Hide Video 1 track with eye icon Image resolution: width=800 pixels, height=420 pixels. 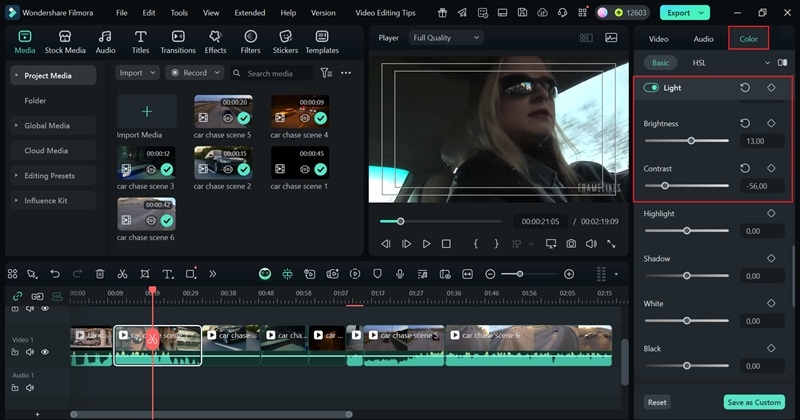(x=45, y=352)
